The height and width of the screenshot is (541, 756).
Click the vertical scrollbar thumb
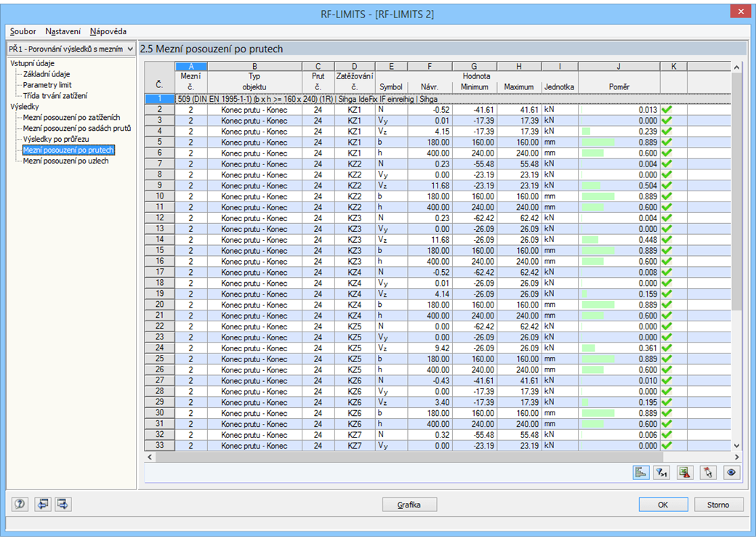click(736, 192)
